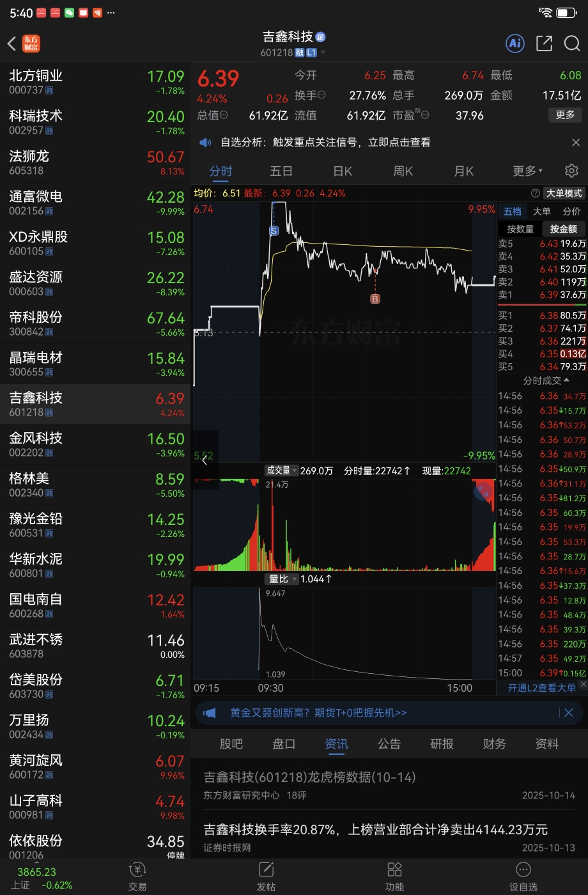This screenshot has height=895, width=588.
Task: Select 帝科股份 in the watchlist
Action: pos(95,323)
